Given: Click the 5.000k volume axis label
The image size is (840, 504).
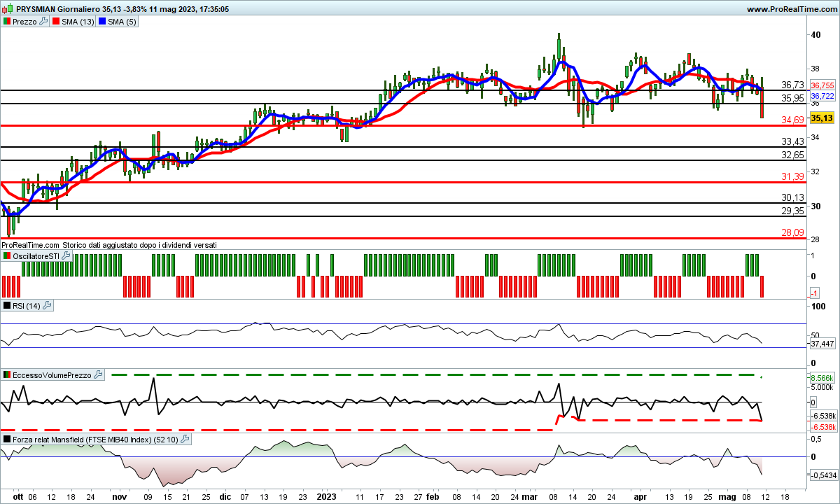Looking at the screenshot, I should [x=822, y=386].
